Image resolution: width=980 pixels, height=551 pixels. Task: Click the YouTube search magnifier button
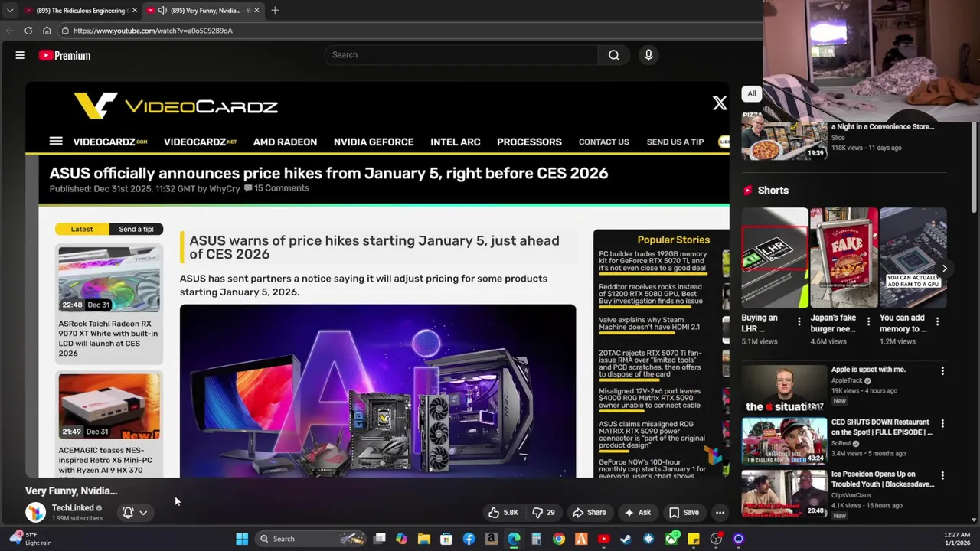pyautogui.click(x=614, y=55)
